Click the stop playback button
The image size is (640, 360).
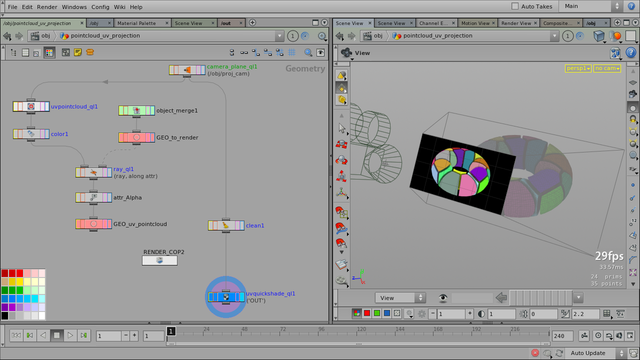[x=57, y=336]
